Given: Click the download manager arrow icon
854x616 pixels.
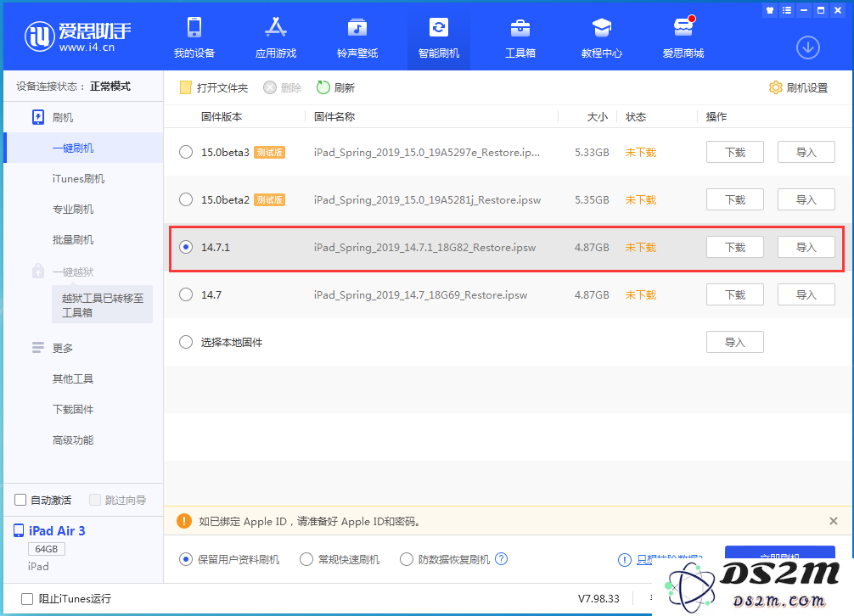Looking at the screenshot, I should [807, 48].
